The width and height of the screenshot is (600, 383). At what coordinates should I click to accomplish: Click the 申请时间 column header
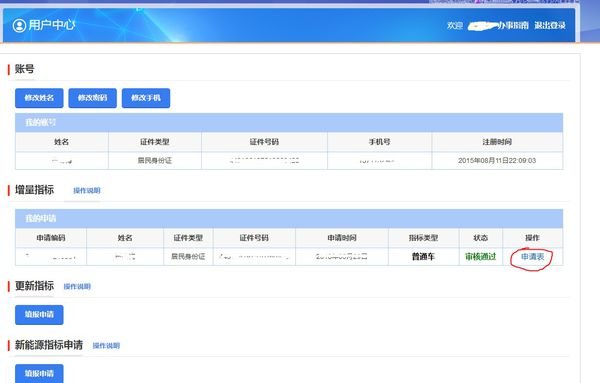click(342, 238)
